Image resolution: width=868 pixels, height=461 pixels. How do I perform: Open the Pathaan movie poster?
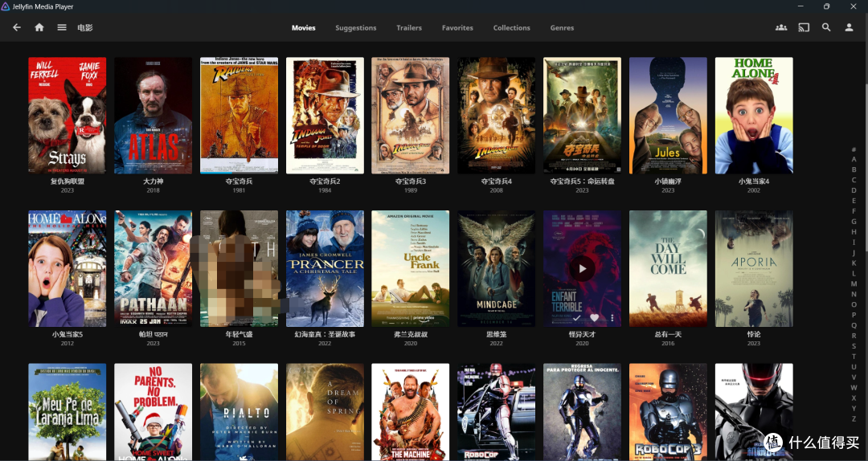pos(153,268)
